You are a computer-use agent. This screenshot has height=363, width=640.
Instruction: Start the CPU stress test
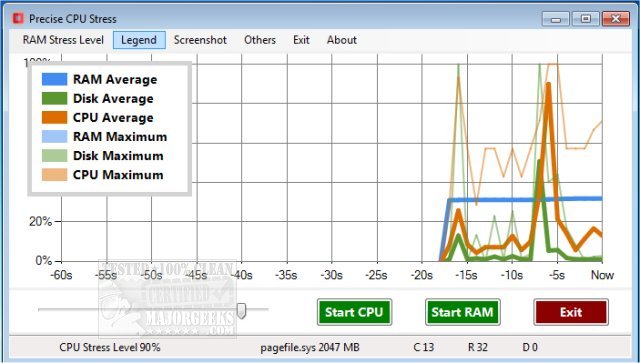354,312
